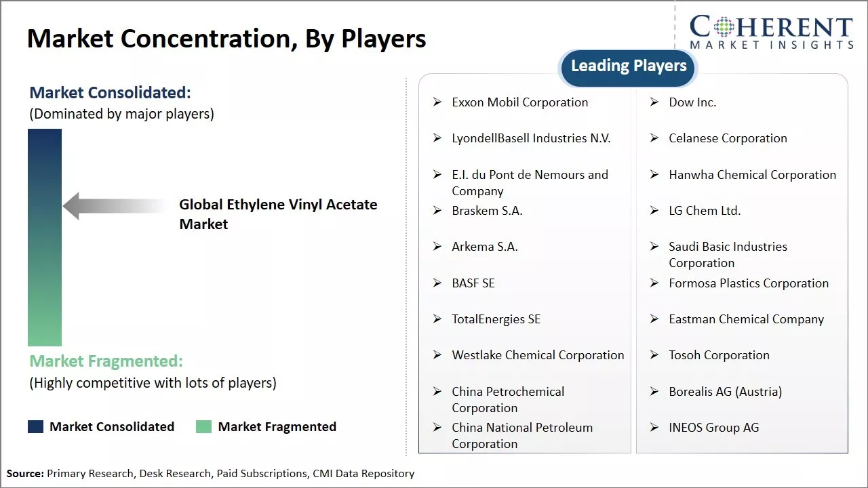This screenshot has height=488, width=868.
Task: Click the arrow bullet next to LG Chem Ltd.
Action: tap(654, 211)
